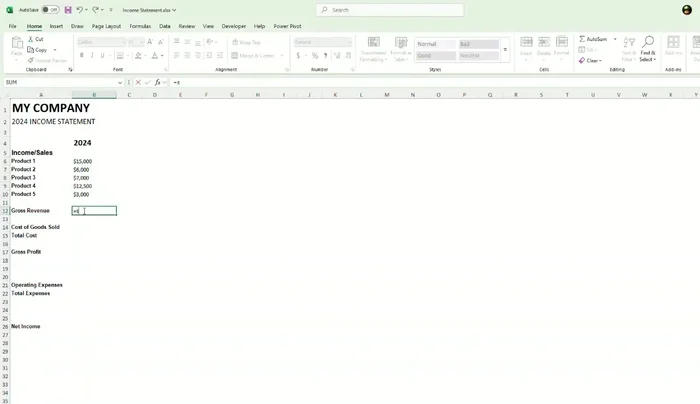
Task: Open the font name combo box
Action: click(x=101, y=42)
